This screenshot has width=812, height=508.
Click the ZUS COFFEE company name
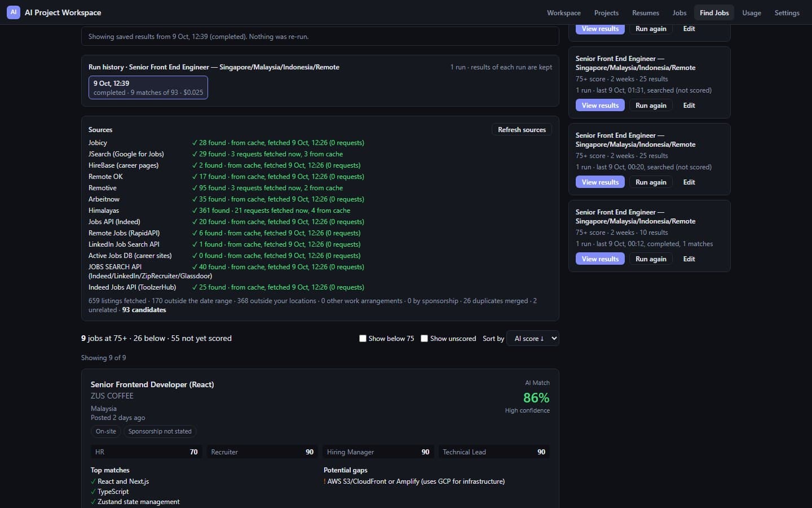(112, 396)
